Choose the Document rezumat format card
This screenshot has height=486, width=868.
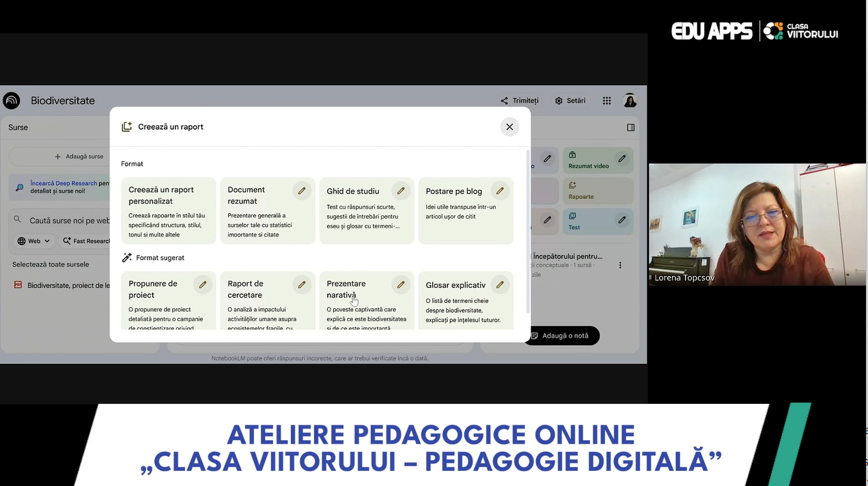point(268,211)
